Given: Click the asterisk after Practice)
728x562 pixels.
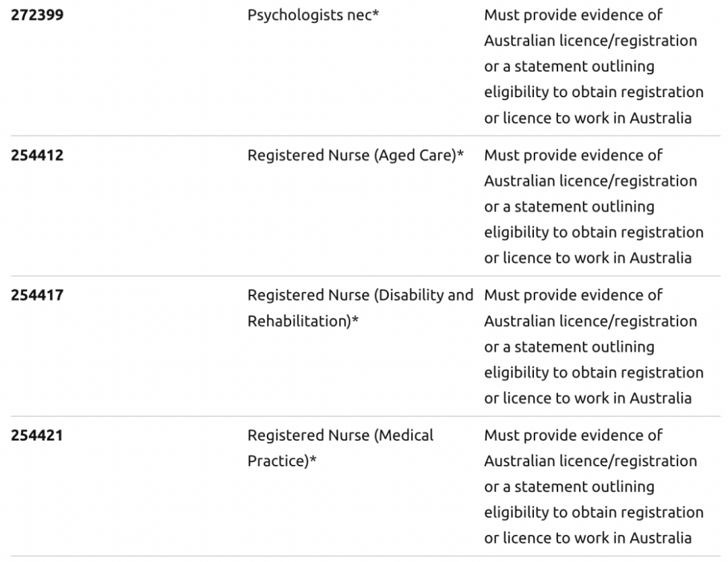Looking at the screenshot, I should [x=313, y=460].
